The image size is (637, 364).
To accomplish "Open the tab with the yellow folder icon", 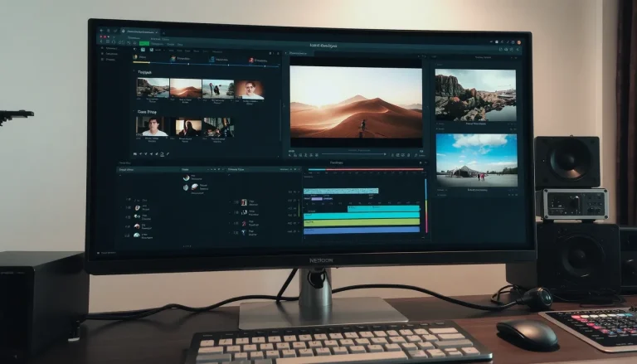I will click(140, 57).
